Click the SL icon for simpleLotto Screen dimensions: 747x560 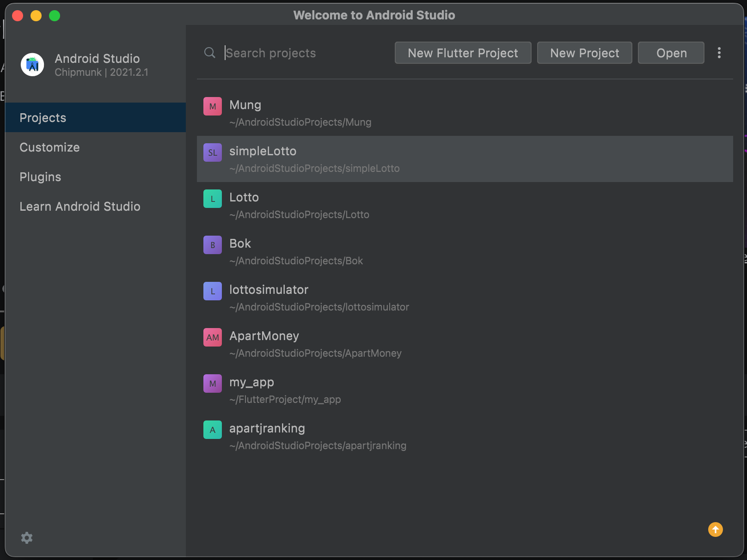213,152
